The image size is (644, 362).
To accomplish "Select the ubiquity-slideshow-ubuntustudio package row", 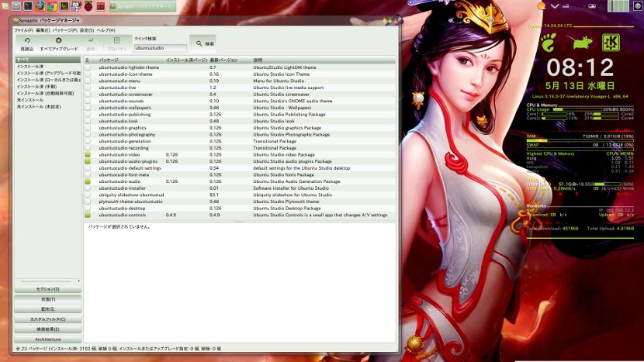I will pyautogui.click(x=240, y=195).
